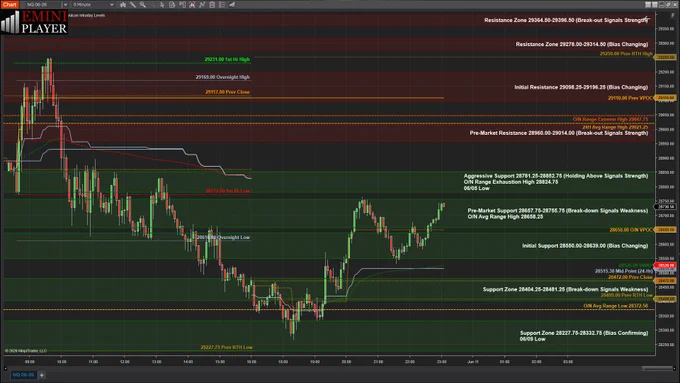Click the orange '29117.00 Prev Close' label

coord(227,92)
